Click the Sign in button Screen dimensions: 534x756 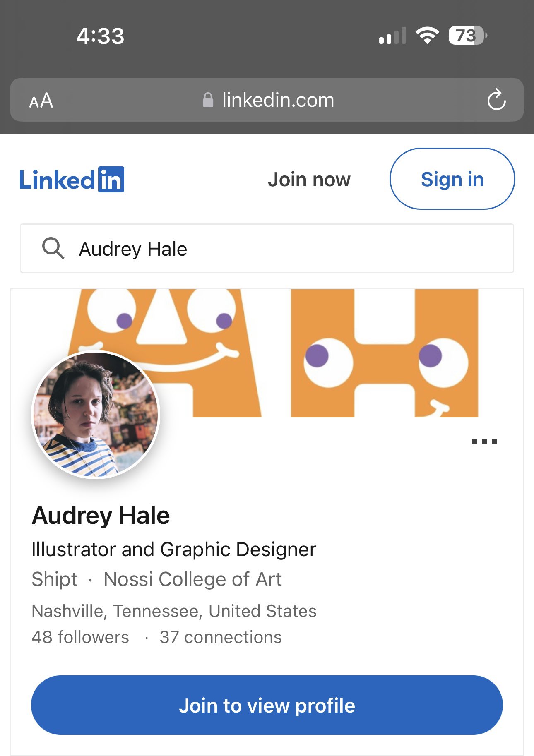click(452, 179)
